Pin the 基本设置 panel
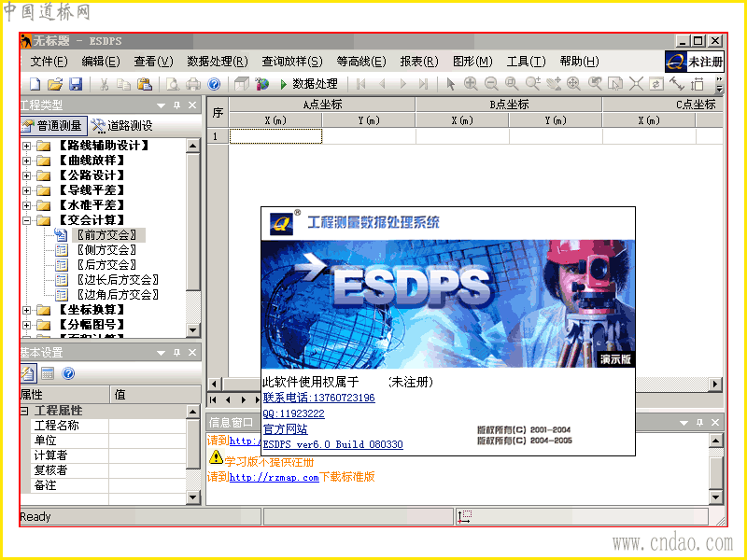The width and height of the screenshot is (747, 560). point(176,353)
